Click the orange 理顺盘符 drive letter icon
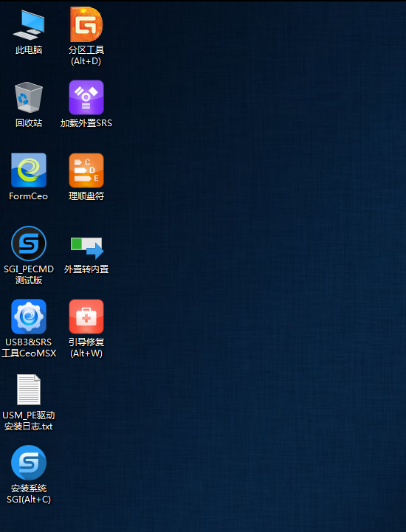This screenshot has height=532, width=406. coord(86,170)
